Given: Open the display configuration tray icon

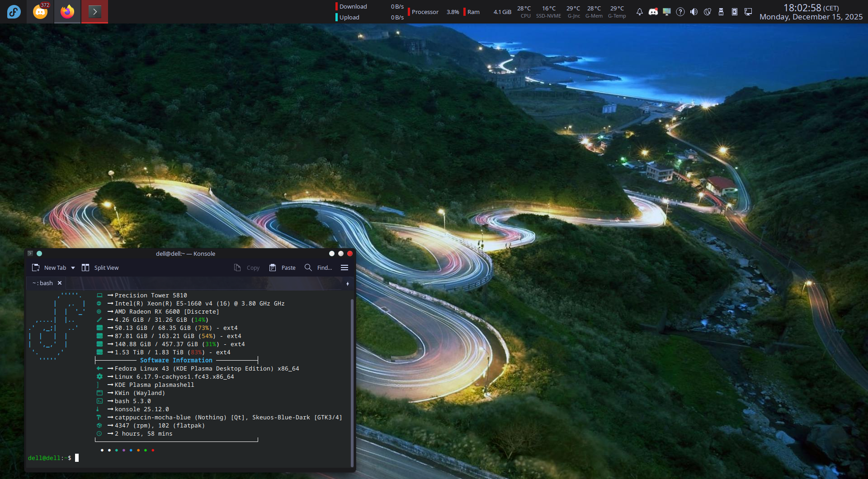Looking at the screenshot, I should point(667,12).
